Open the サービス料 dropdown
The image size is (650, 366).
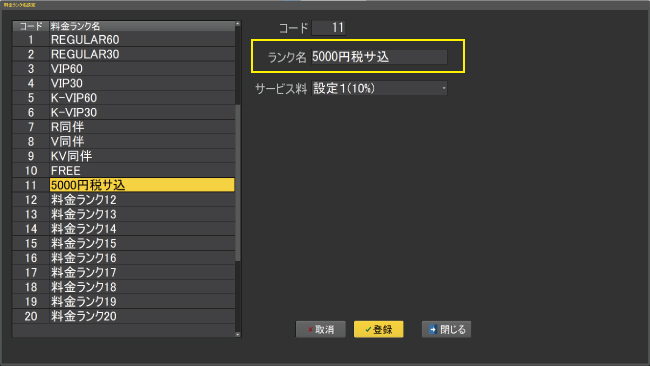[x=379, y=88]
